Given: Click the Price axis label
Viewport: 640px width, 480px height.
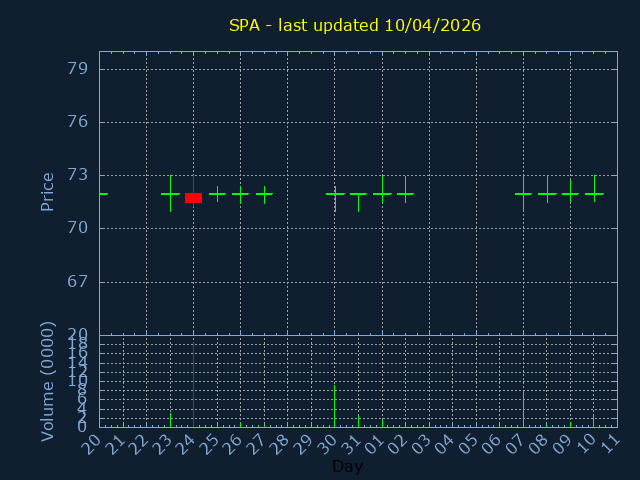Looking at the screenshot, I should pyautogui.click(x=47, y=191).
